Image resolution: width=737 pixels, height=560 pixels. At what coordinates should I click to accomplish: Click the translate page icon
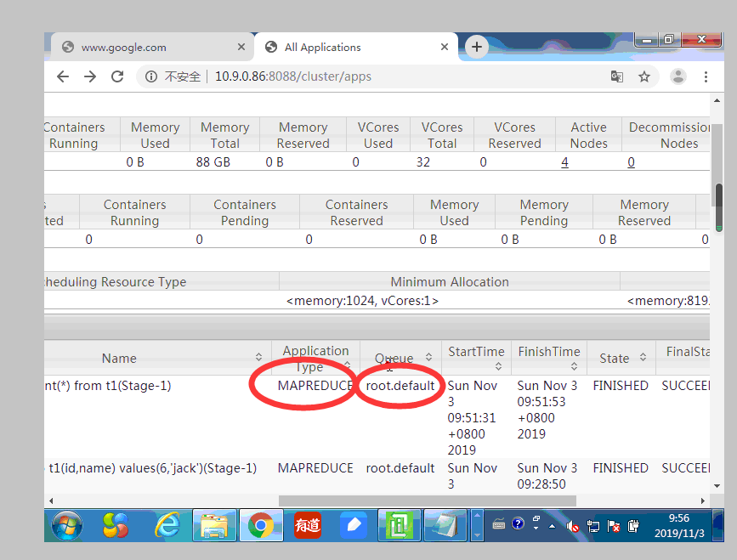pyautogui.click(x=617, y=76)
